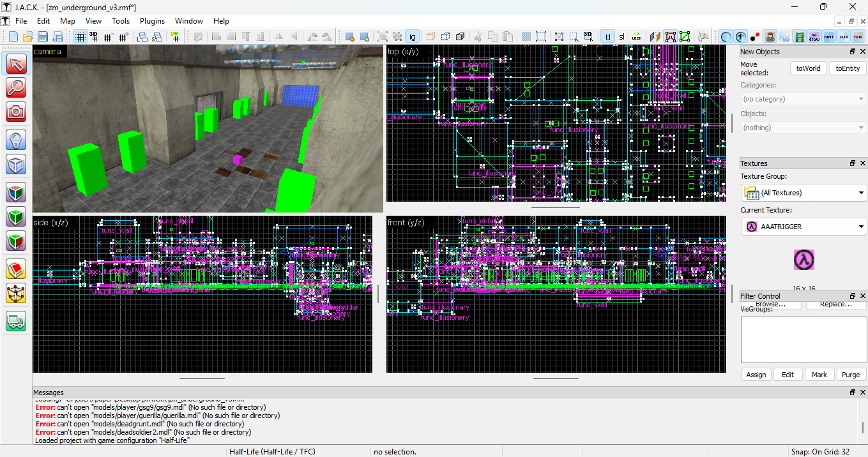The image size is (868, 457).
Task: Open a map with folder icon
Action: 28,36
